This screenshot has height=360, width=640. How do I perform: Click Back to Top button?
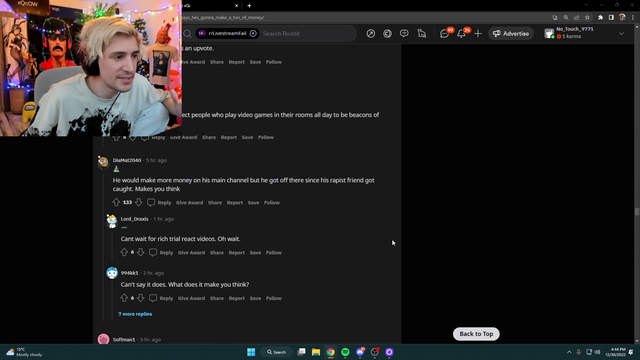(x=476, y=334)
